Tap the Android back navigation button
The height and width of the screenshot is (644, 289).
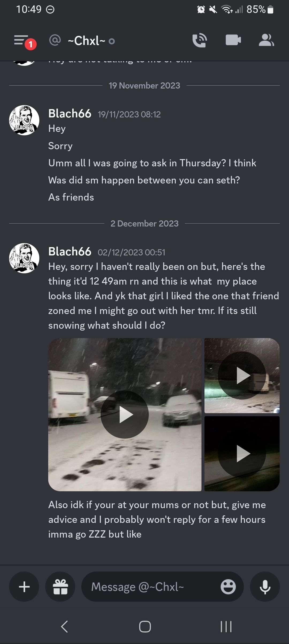(x=64, y=626)
